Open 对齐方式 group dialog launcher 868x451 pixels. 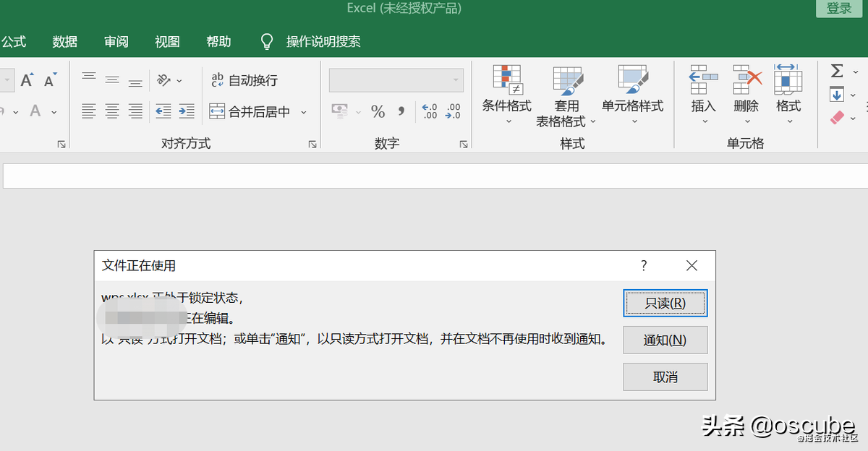(x=312, y=145)
